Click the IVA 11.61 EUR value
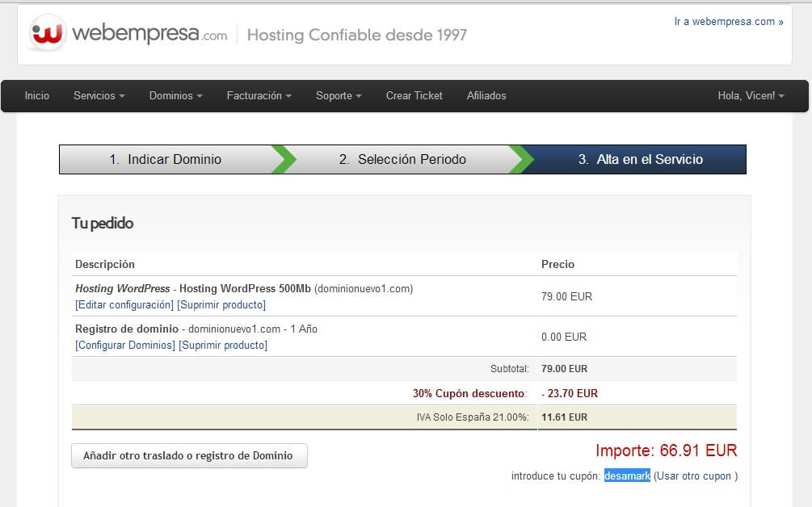 click(565, 417)
